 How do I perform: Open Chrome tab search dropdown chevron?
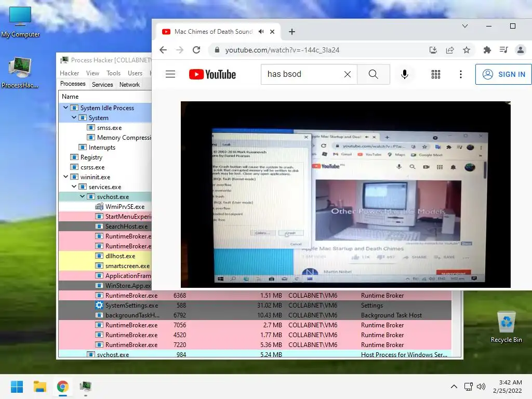465,26
